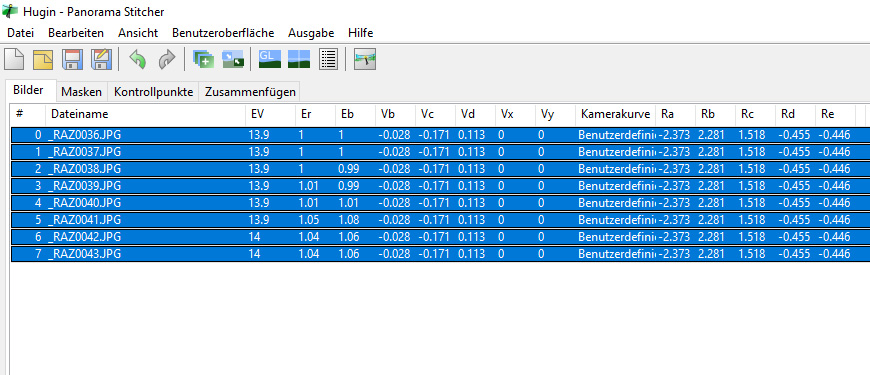Click Benutzerdefiniert cell in _RAZ0036.JPG row
Image resolution: width=870 pixels, height=375 pixels.
pyautogui.click(x=616, y=135)
